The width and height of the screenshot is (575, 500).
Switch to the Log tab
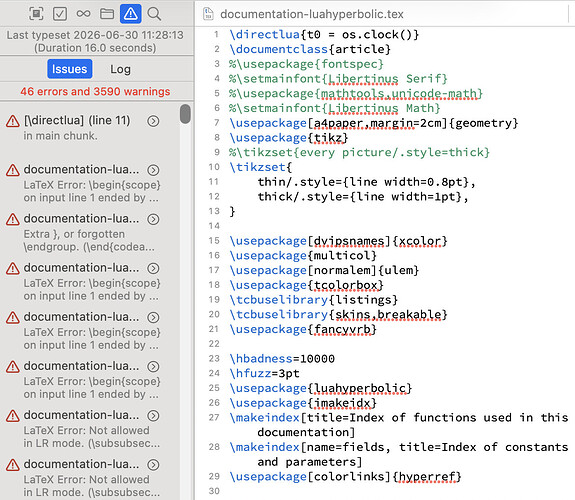click(120, 69)
